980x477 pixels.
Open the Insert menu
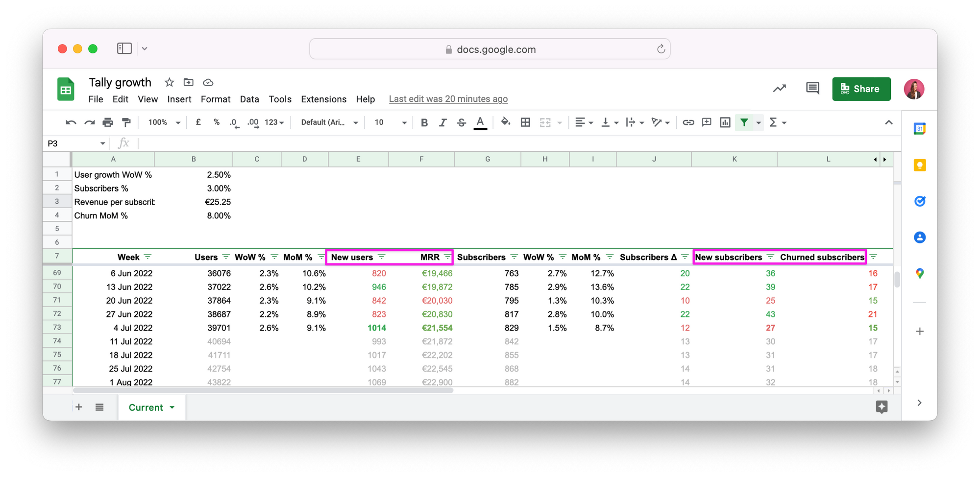pos(179,99)
